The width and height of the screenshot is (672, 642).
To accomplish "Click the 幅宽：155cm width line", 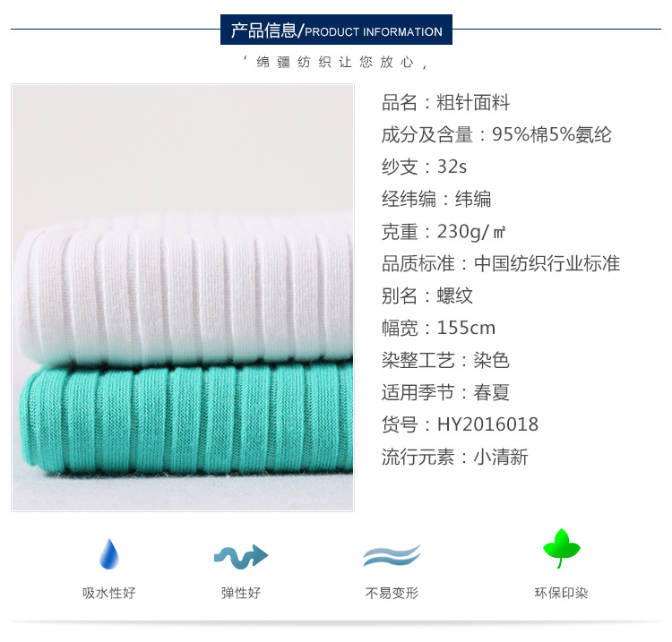I will [438, 328].
